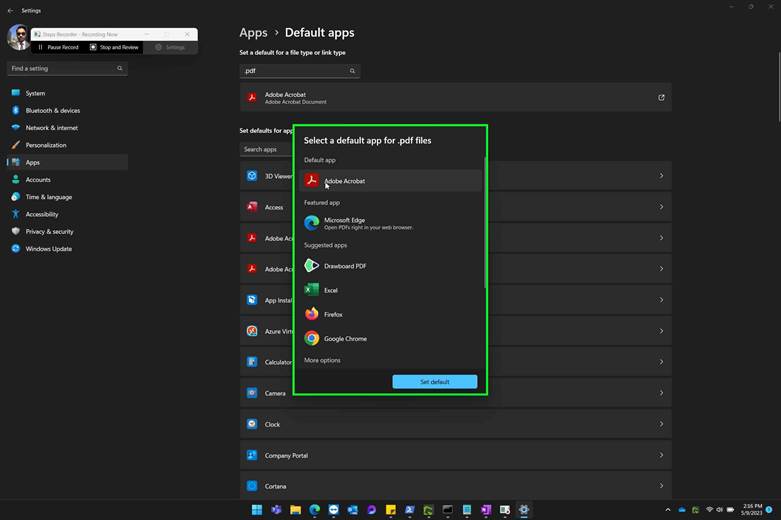Click the Set default button

coord(435,382)
